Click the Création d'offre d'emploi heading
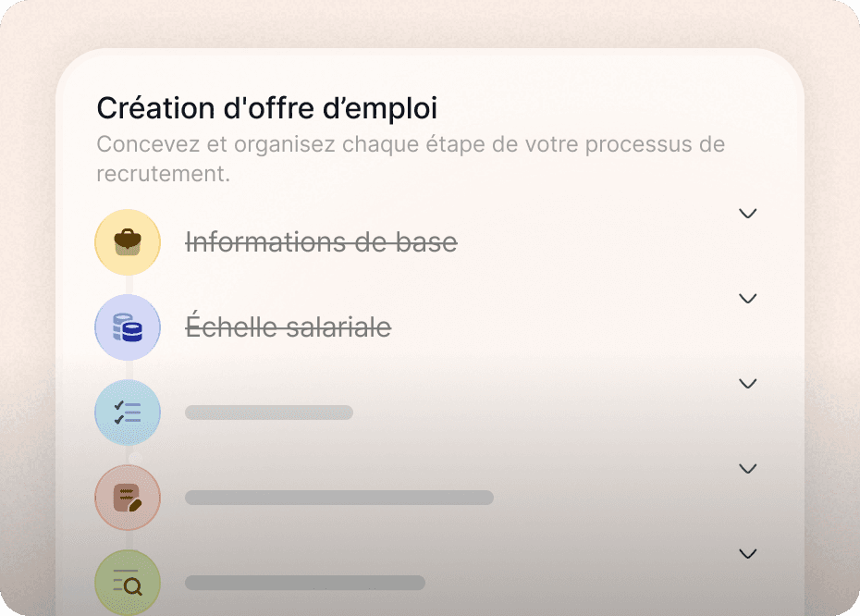 267,108
